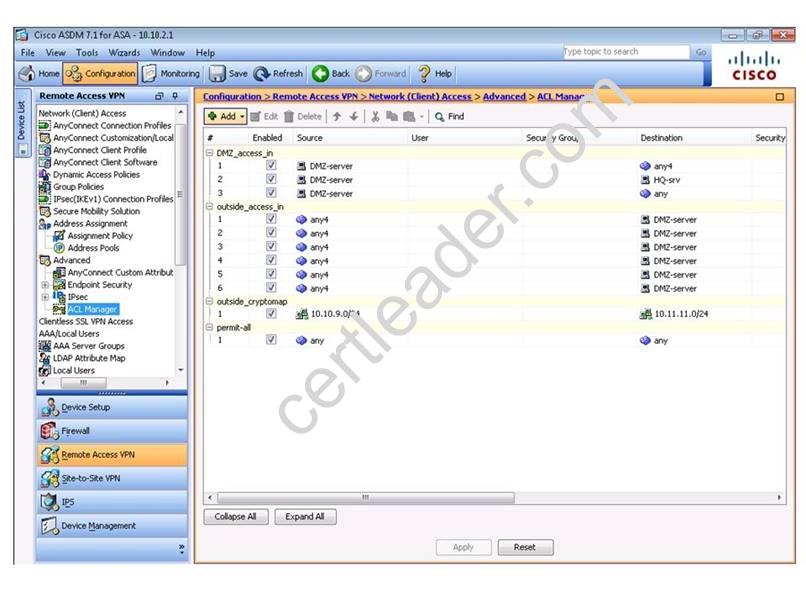Follow the Remote Access VPN breadcrumb link

pyautogui.click(x=315, y=97)
